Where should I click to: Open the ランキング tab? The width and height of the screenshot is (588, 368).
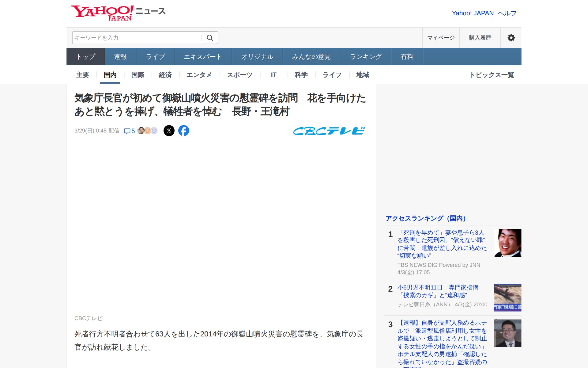(366, 57)
